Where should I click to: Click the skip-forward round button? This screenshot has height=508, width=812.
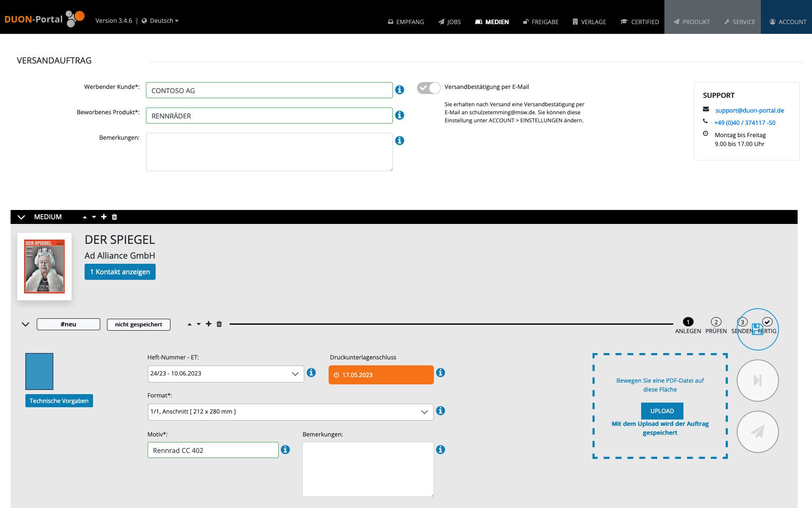757,381
